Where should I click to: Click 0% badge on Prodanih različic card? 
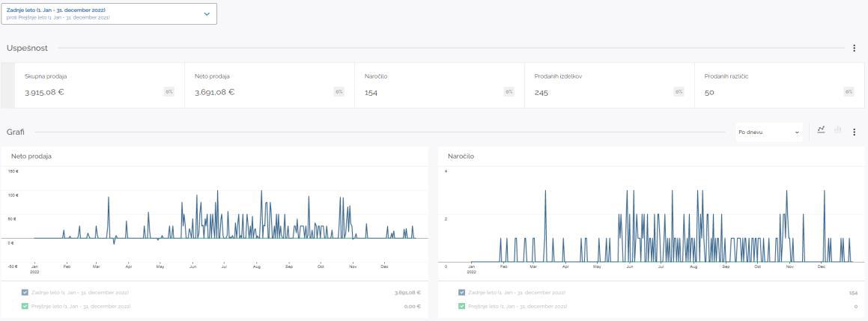click(849, 92)
